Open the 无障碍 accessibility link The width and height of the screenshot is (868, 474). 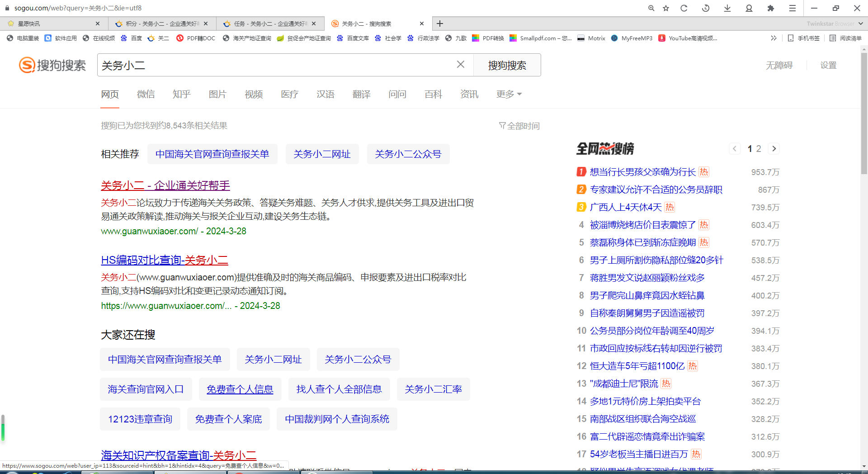(x=779, y=65)
